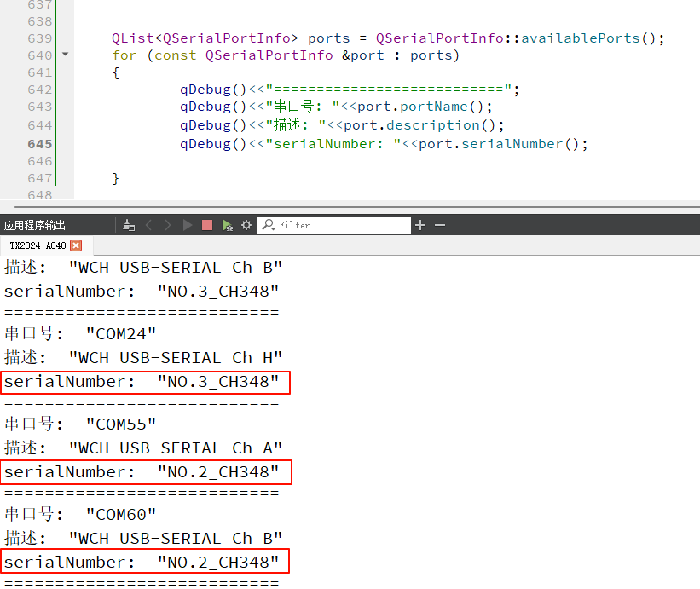The image size is (700, 589).
Task: Click the 应用程序输出 panel title
Action: pos(35,225)
